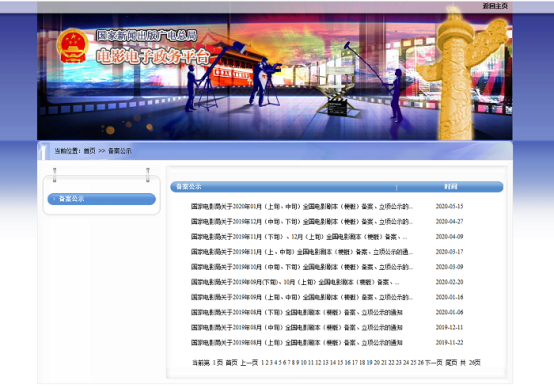Open the 2019年11月（下旬）、12月（上旬）notice
Screen dimensions: 554x388
coord(299,237)
